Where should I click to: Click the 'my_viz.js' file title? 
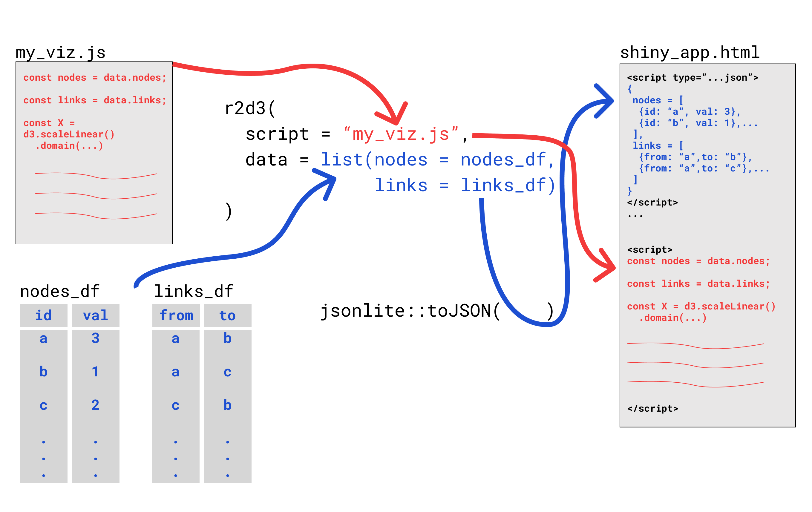61,53
